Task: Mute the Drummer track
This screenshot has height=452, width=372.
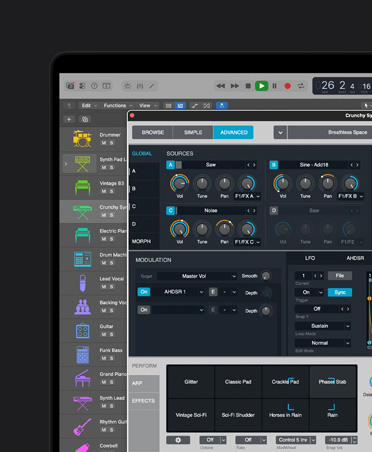Action: click(x=104, y=143)
